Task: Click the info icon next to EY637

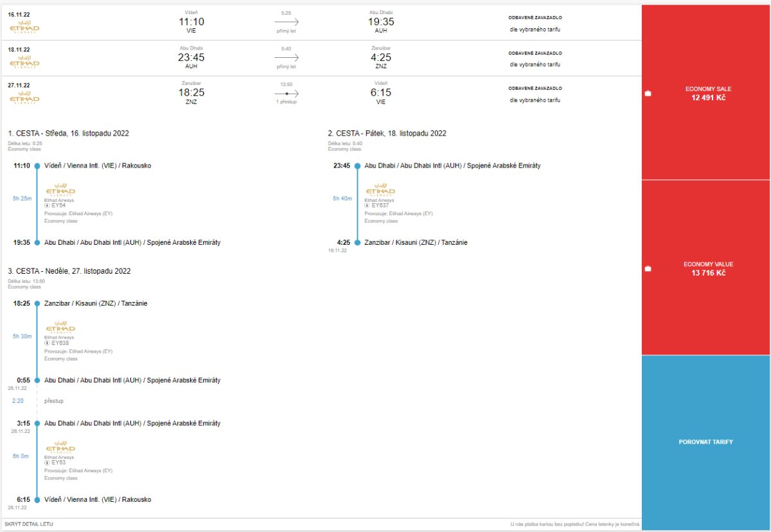Action: coord(368,206)
